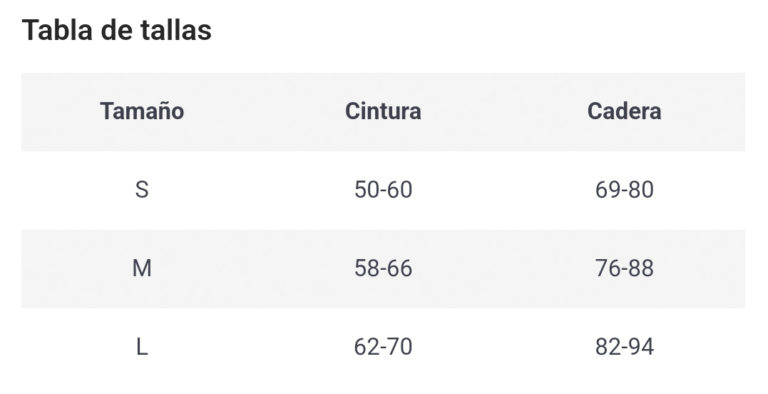This screenshot has height=394, width=768.
Task: Click the L size cell
Action: point(142,347)
